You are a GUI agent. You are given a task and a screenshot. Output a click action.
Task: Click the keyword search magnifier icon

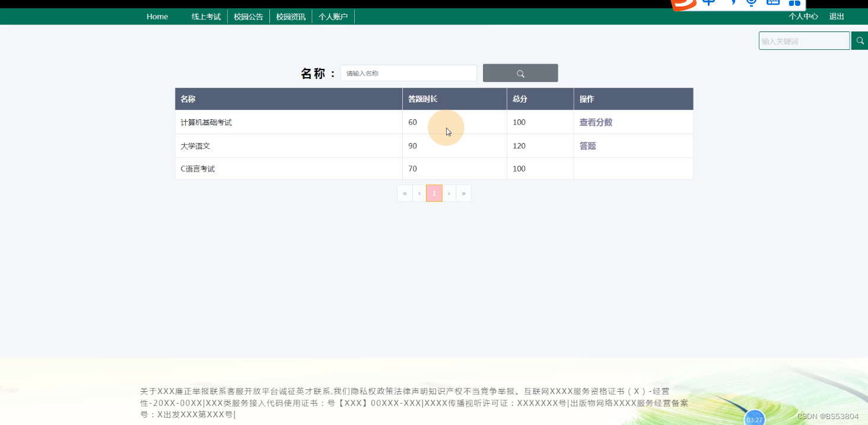(860, 41)
